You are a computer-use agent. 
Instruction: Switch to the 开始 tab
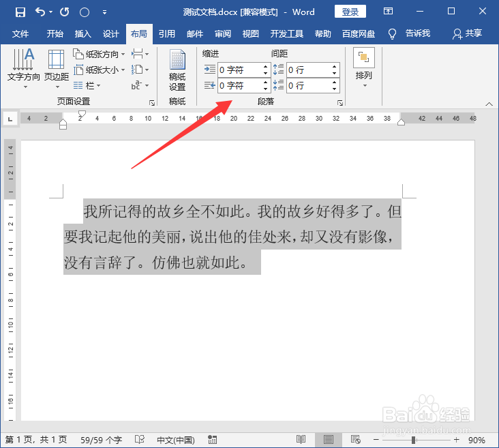click(x=55, y=33)
